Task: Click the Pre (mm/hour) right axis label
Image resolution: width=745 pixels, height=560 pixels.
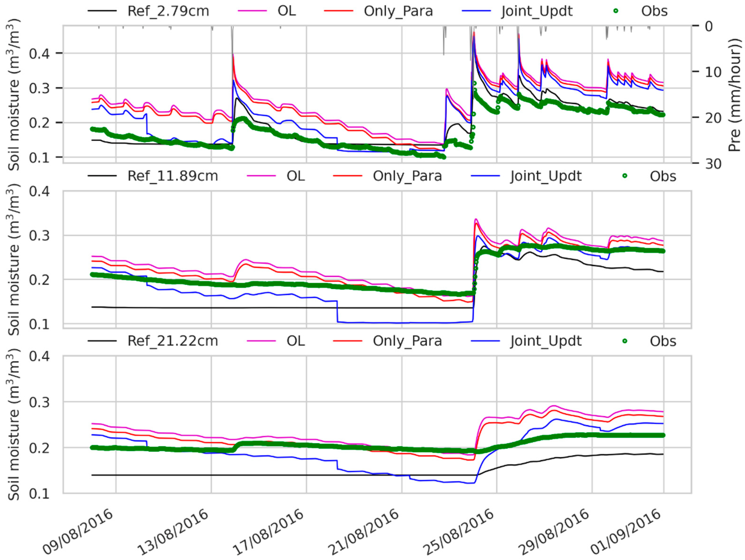Action: click(735, 94)
